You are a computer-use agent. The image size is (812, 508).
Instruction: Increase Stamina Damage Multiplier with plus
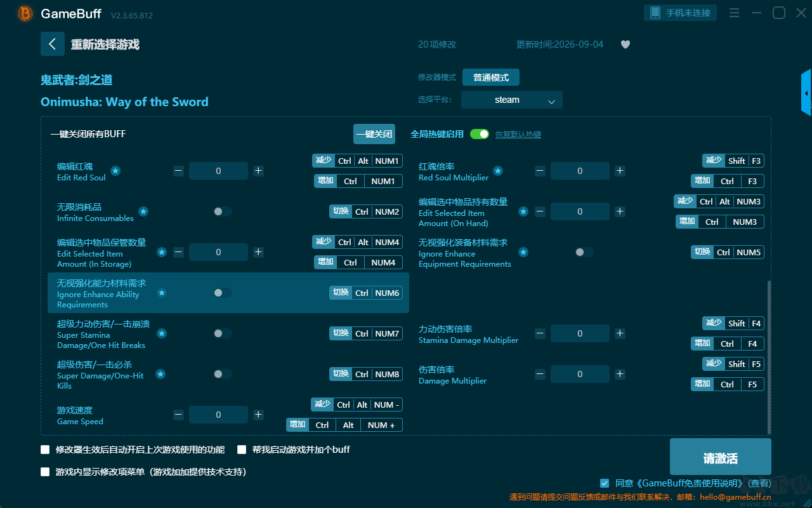pos(620,333)
